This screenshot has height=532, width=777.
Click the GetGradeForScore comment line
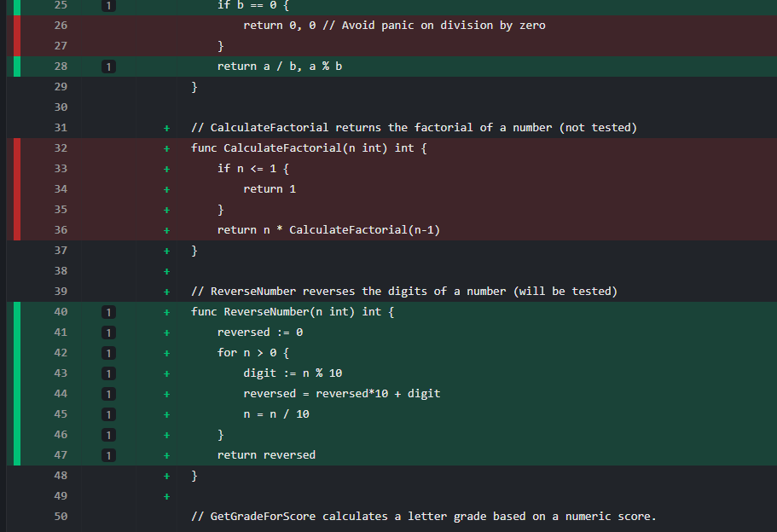tap(423, 517)
